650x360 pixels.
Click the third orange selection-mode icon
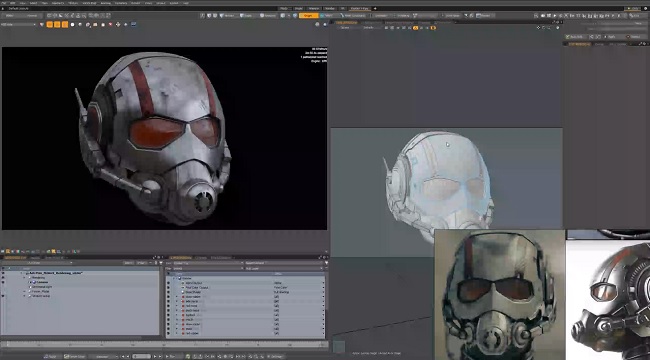tap(65, 24)
